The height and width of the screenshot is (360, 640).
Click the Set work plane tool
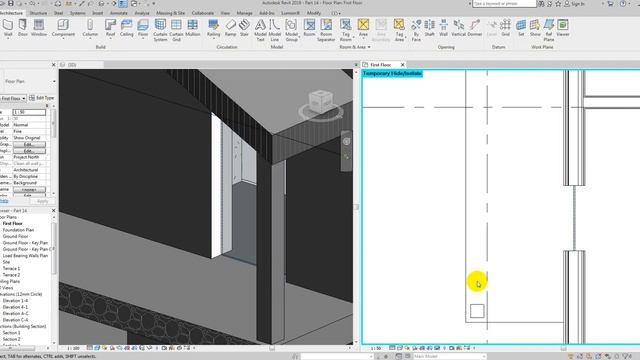521,28
